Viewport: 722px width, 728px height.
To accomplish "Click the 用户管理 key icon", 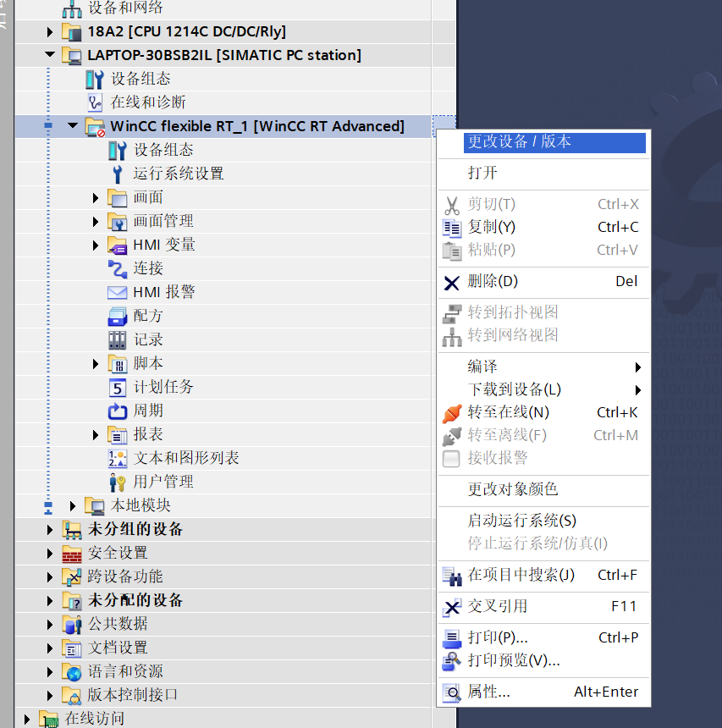I will pyautogui.click(x=118, y=483).
